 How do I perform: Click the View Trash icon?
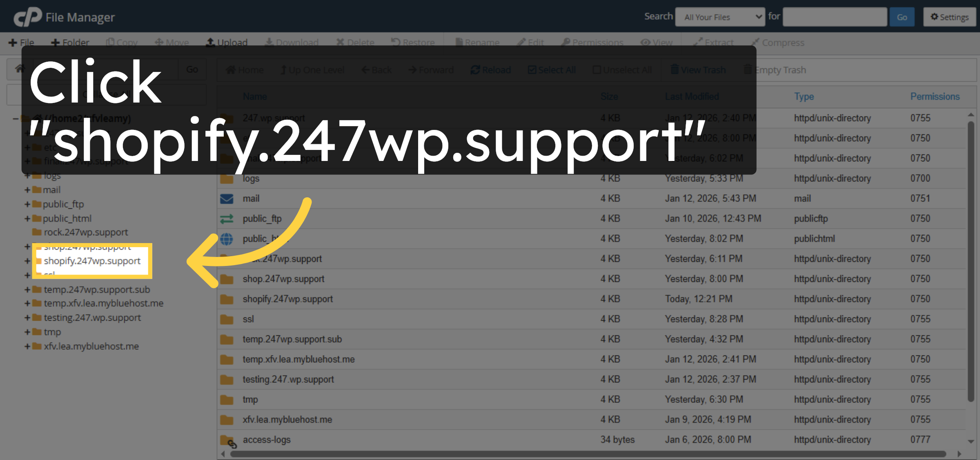coord(698,69)
